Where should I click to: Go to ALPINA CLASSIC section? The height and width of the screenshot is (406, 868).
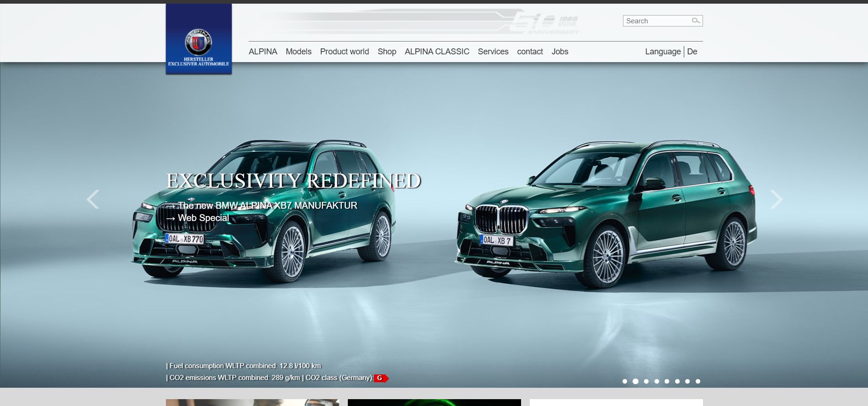(x=437, y=52)
